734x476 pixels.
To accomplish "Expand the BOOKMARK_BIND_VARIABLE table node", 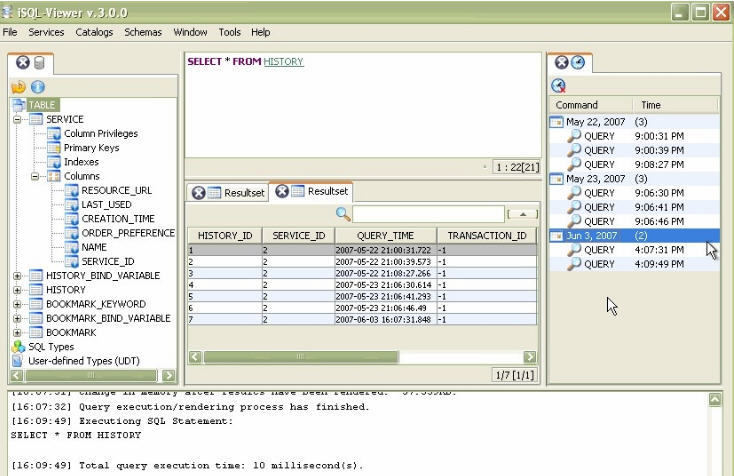I will tap(17, 319).
